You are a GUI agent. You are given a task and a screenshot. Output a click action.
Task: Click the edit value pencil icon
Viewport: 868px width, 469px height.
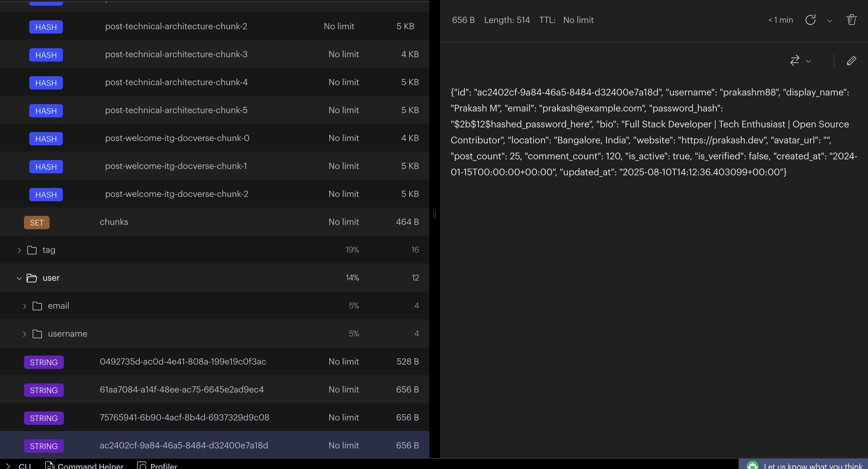click(x=851, y=61)
